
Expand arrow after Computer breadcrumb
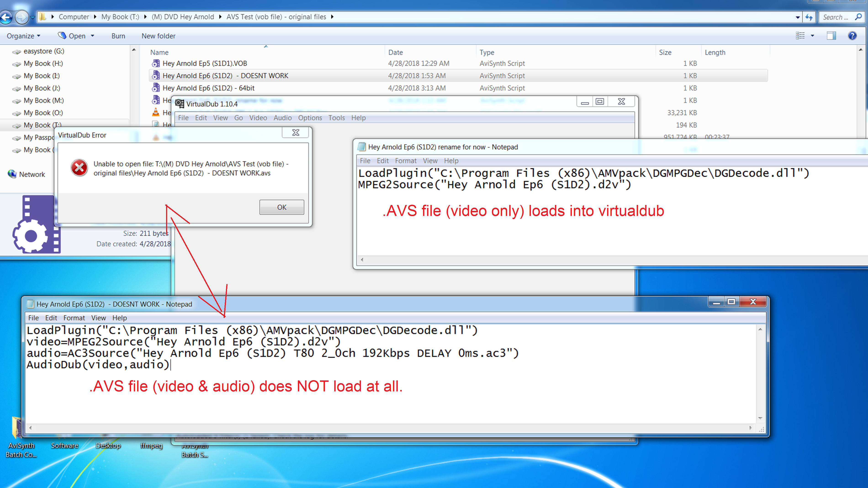[x=95, y=17]
